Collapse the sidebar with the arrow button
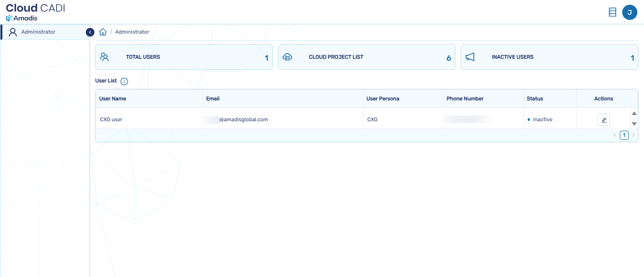644x277 pixels. 90,32
